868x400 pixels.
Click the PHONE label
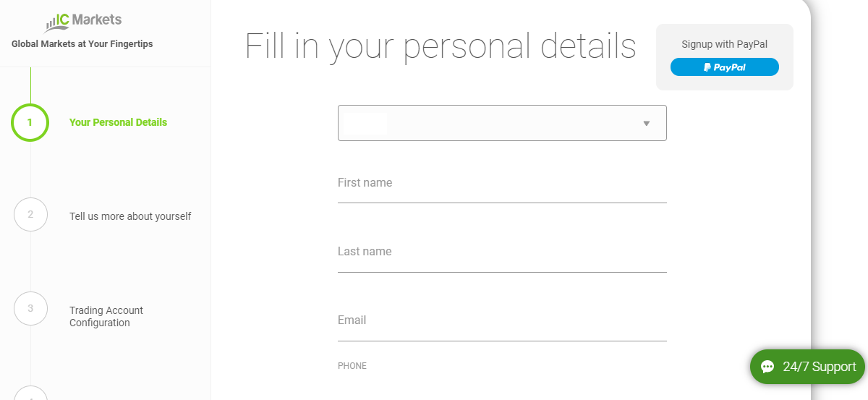(352, 366)
